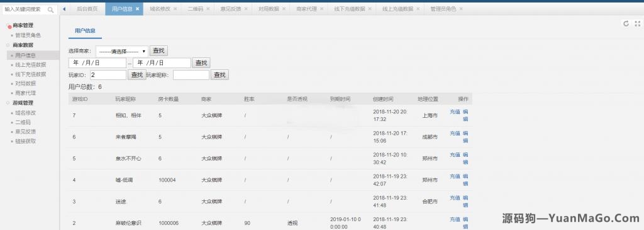Click the 地理位置 cell 上海市
644x230 pixels.
click(x=430, y=115)
